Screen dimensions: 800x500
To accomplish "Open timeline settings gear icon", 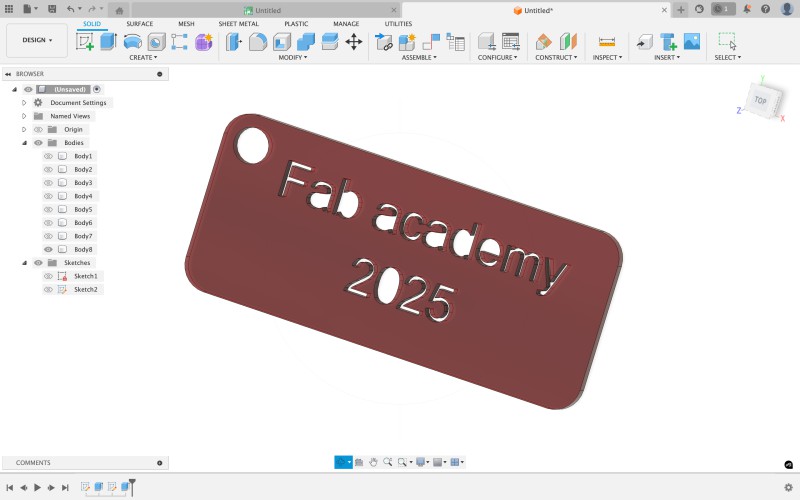I will pos(788,487).
